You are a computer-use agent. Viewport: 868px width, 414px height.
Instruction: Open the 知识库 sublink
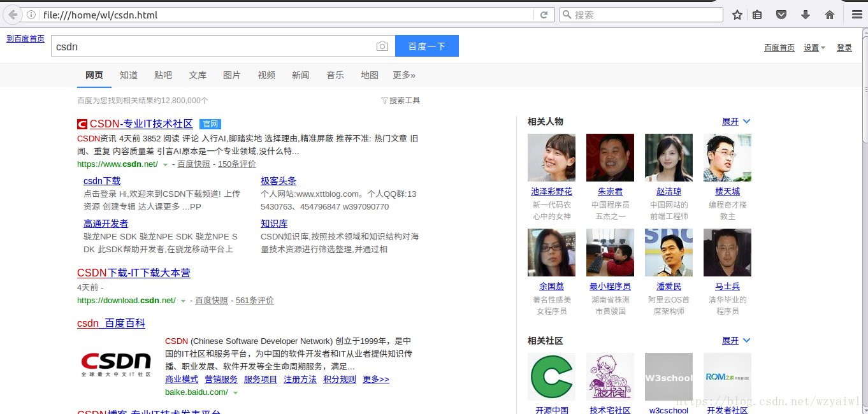[274, 224]
